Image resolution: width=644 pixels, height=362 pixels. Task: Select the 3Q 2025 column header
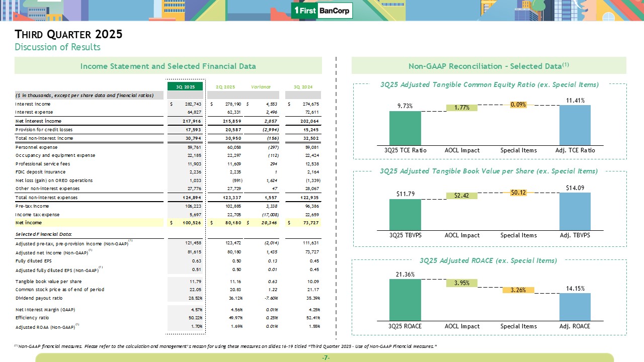185,87
